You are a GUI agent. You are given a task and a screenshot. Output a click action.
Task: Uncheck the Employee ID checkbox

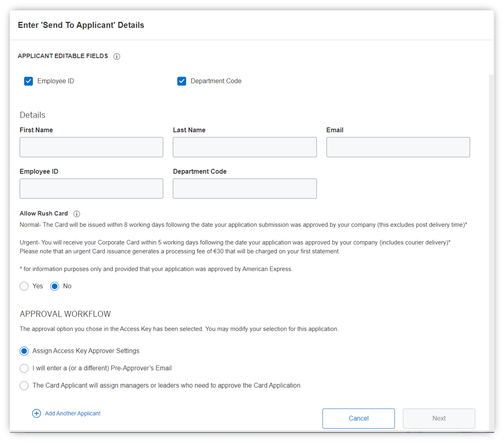point(28,81)
